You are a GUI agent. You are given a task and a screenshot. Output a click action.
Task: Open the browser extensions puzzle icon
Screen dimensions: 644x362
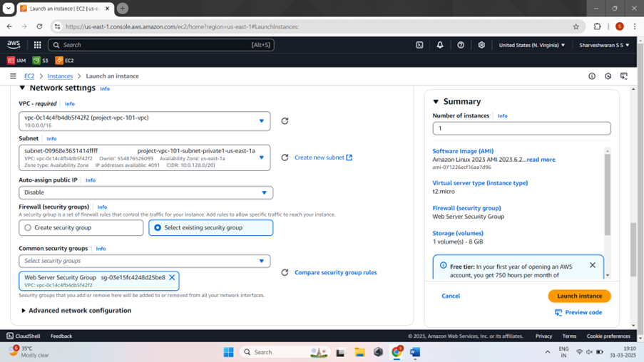point(597,26)
